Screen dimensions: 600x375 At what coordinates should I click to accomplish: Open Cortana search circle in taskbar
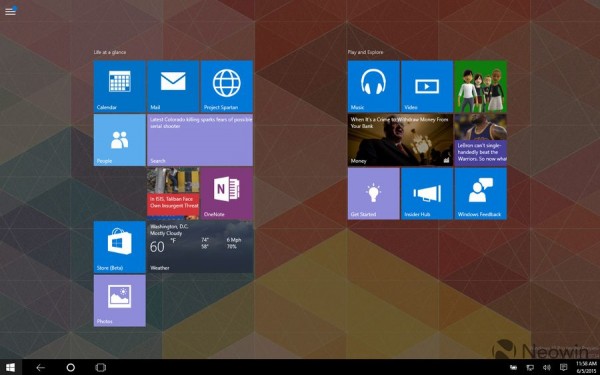tap(70, 367)
